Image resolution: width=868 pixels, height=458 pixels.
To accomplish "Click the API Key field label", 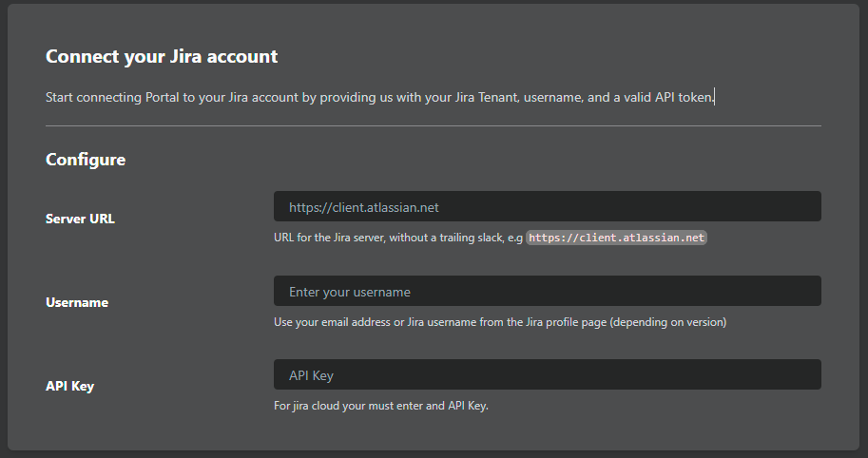I will [x=69, y=386].
